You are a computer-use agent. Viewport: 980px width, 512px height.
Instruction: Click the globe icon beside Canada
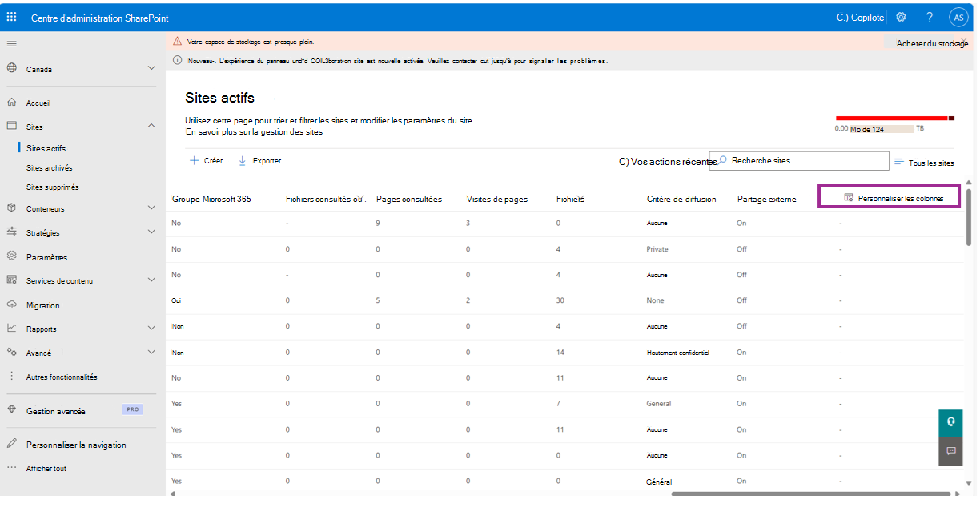click(x=12, y=68)
